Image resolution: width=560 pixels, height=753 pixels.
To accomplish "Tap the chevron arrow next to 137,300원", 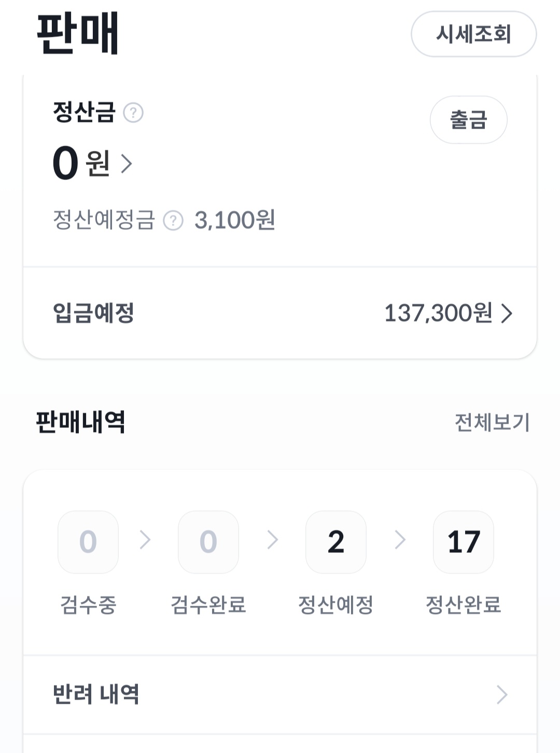I will pyautogui.click(x=507, y=313).
